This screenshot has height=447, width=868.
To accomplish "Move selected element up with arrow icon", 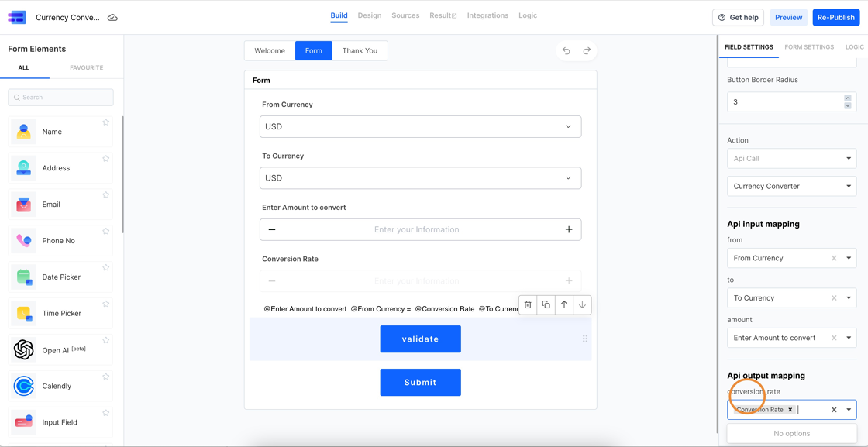I will coord(564,305).
